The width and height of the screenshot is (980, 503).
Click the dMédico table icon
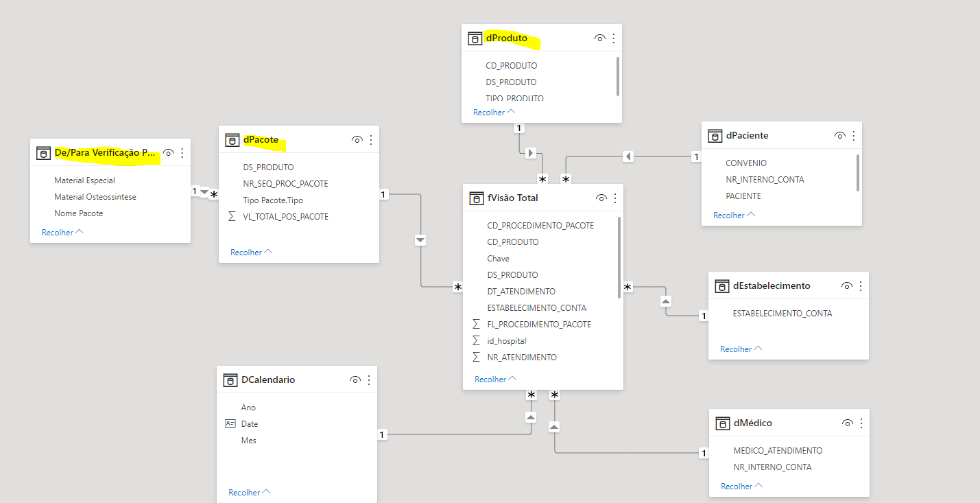(x=722, y=423)
